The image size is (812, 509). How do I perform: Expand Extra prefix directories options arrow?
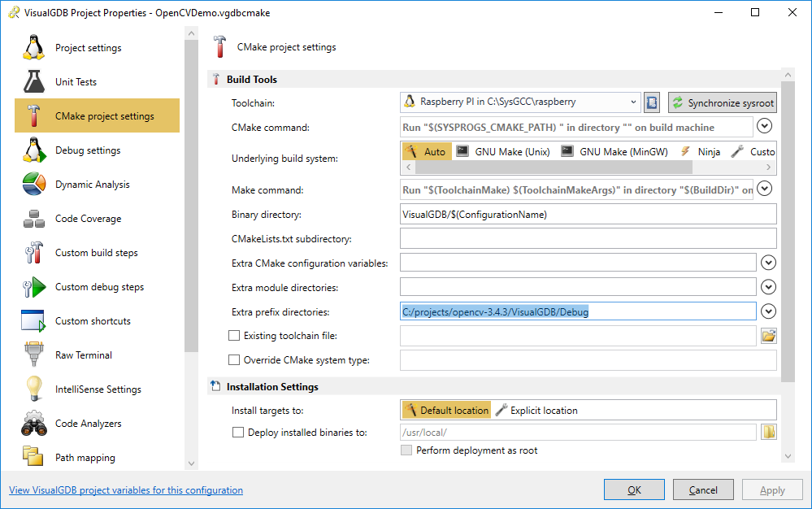pyautogui.click(x=768, y=311)
